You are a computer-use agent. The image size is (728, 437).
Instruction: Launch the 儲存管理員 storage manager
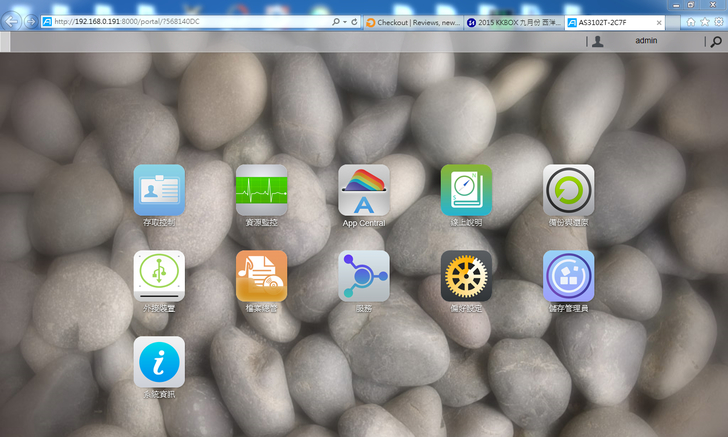(568, 276)
